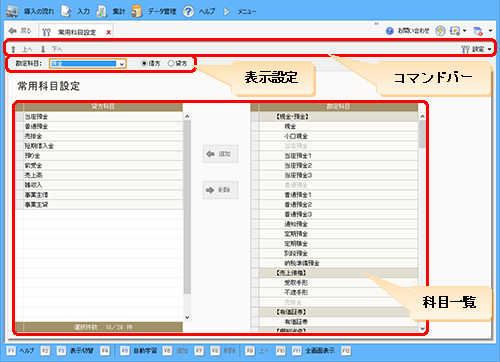Click the lightning bolt icon beside お問い合わせ
The height and width of the screenshot is (362, 500).
440,31
